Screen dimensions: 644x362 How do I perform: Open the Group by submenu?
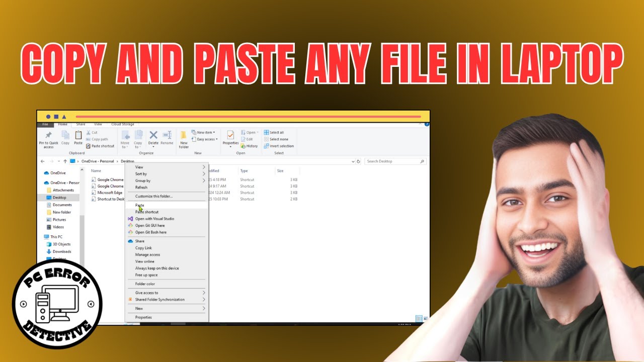click(x=167, y=180)
